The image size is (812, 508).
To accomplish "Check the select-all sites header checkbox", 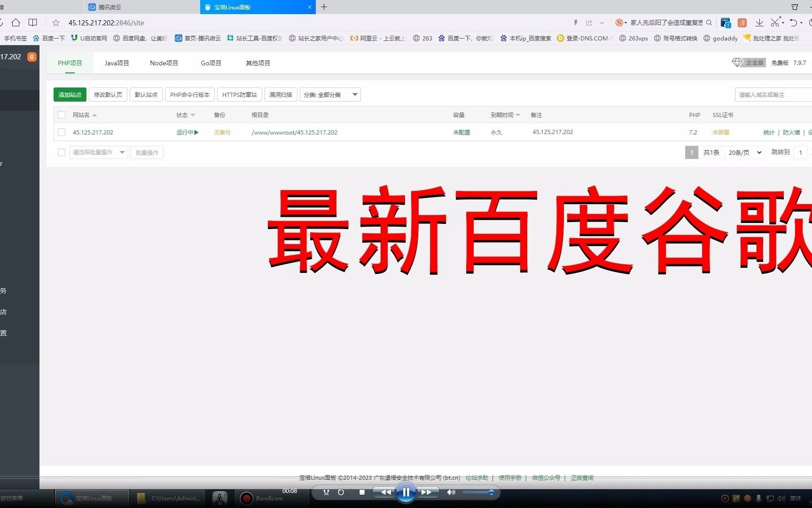I will [x=62, y=115].
